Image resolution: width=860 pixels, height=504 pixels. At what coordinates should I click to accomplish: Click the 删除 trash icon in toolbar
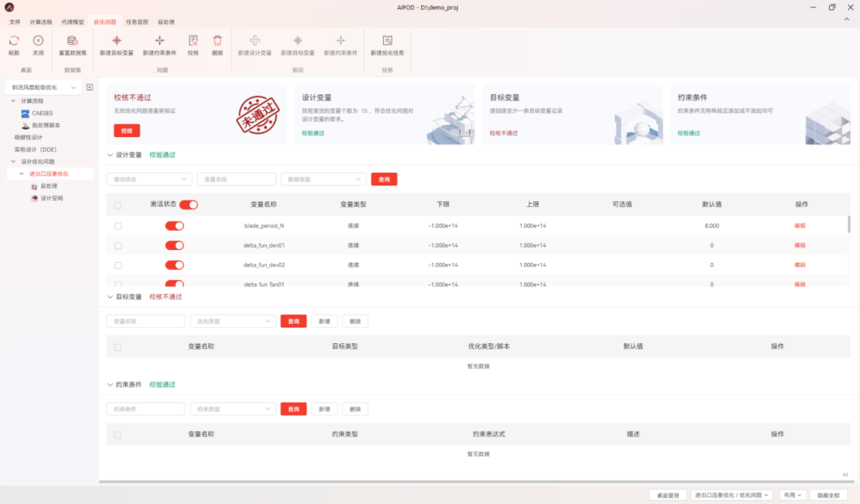point(217,41)
